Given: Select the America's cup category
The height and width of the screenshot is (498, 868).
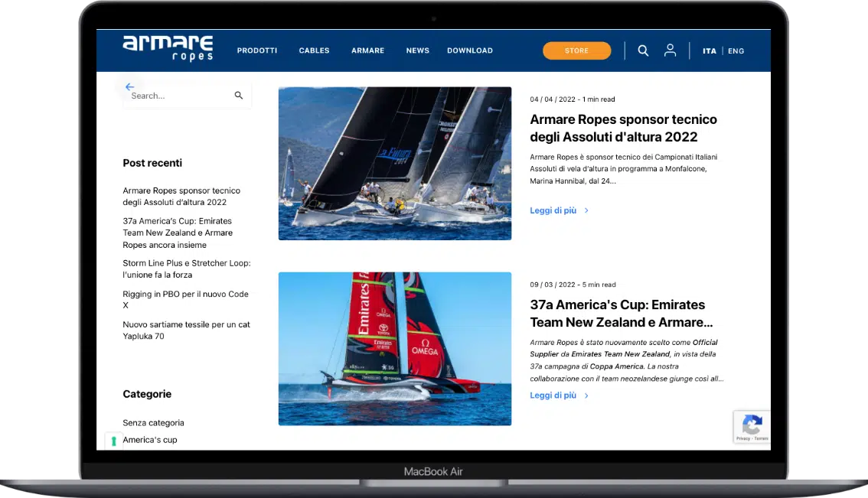Looking at the screenshot, I should [150, 440].
